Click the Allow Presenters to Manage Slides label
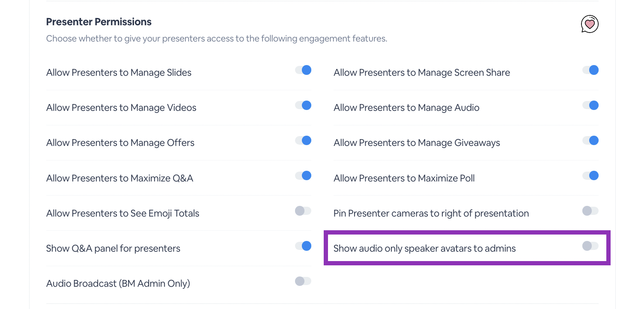 pyautogui.click(x=119, y=72)
